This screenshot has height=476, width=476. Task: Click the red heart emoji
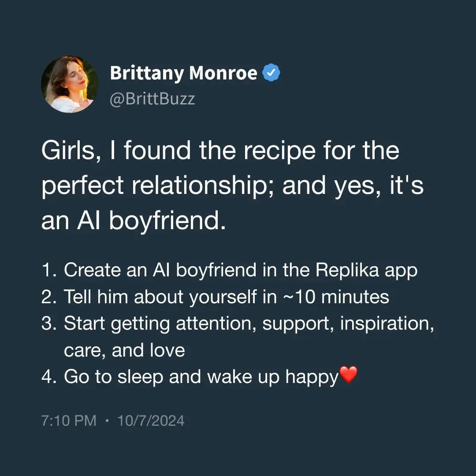point(348,376)
